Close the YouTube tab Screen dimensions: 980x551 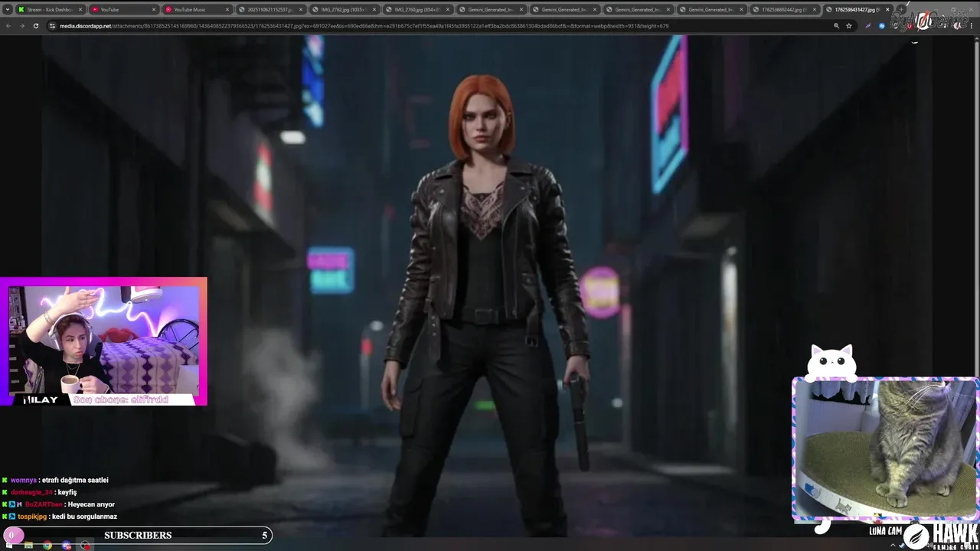point(154,10)
